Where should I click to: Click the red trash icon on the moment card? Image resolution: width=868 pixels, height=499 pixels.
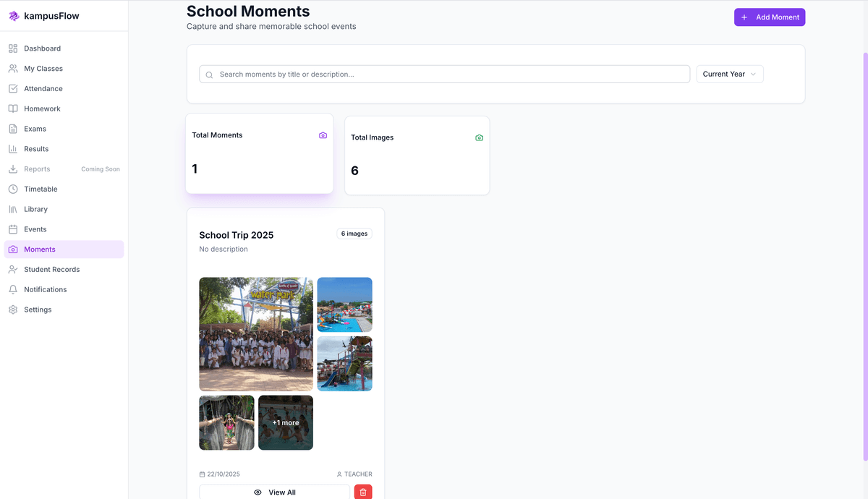362,491
